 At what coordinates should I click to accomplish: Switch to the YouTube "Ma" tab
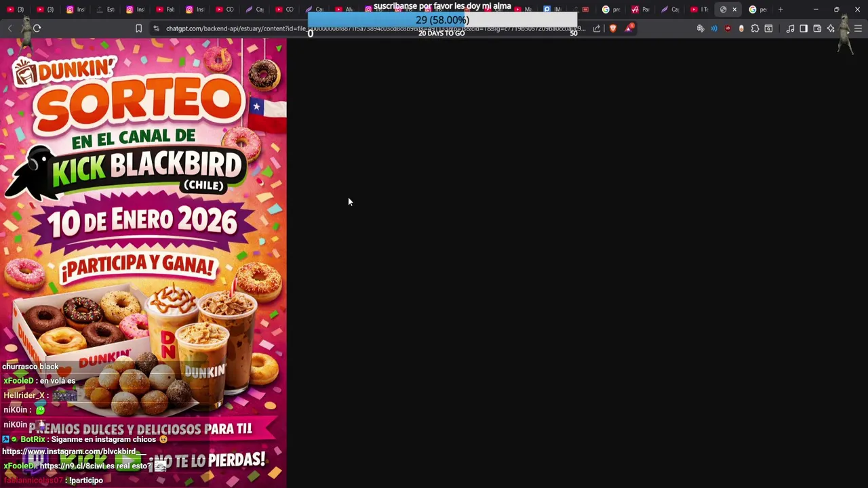(x=524, y=9)
